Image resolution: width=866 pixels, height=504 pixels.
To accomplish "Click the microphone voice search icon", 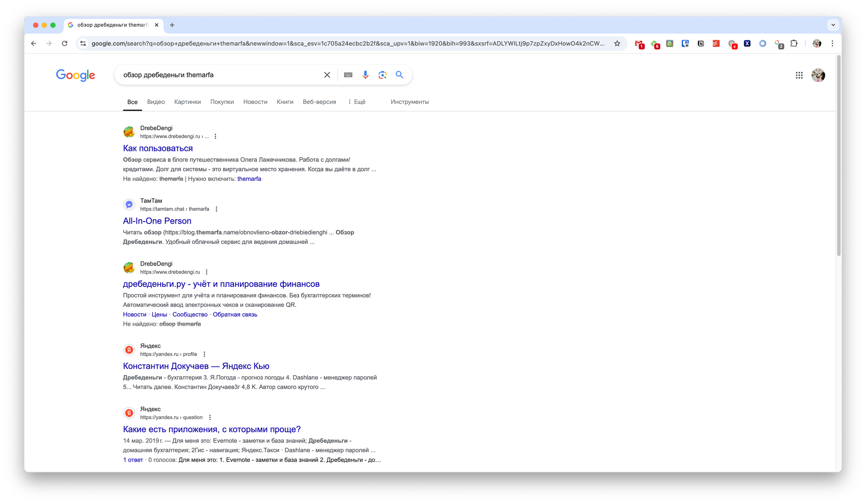I will pyautogui.click(x=365, y=75).
